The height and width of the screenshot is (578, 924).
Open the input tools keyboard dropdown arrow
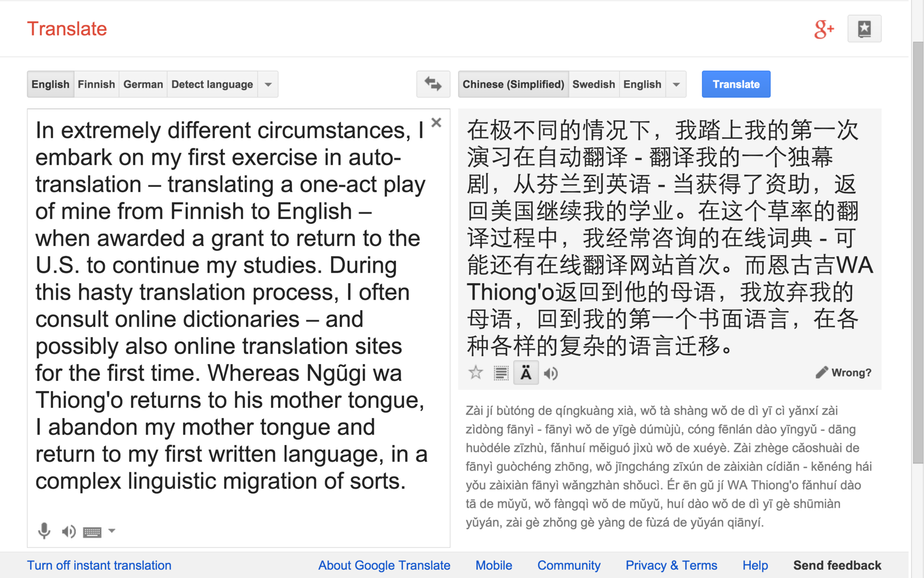pyautogui.click(x=112, y=531)
